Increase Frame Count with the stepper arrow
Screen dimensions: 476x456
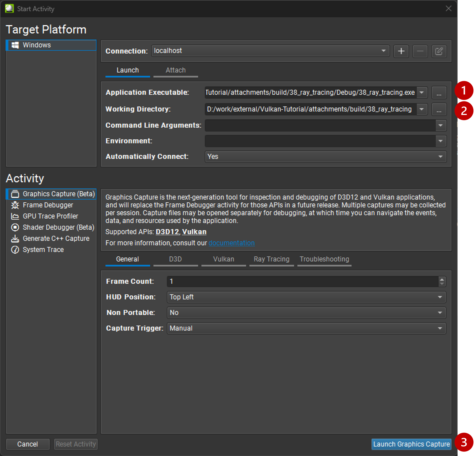click(442, 279)
